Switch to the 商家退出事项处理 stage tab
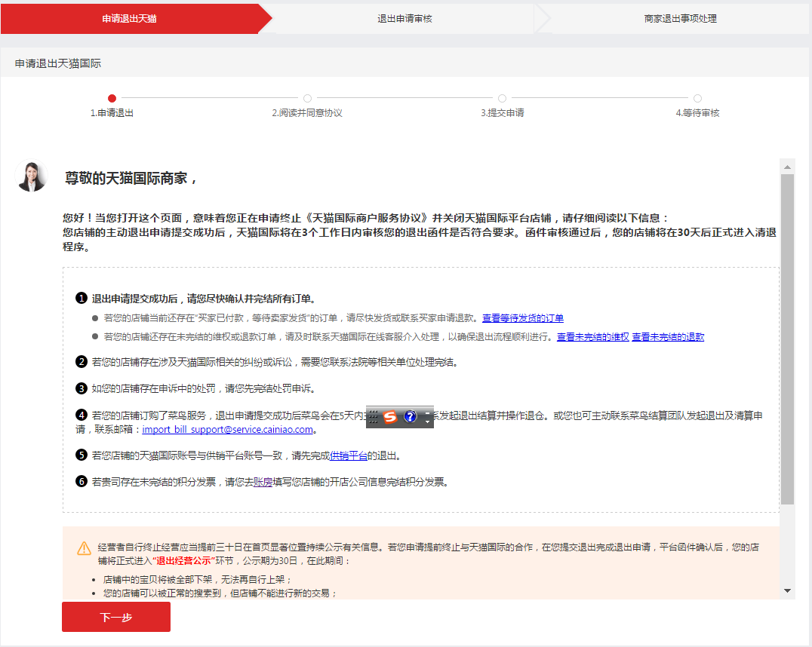 point(680,19)
